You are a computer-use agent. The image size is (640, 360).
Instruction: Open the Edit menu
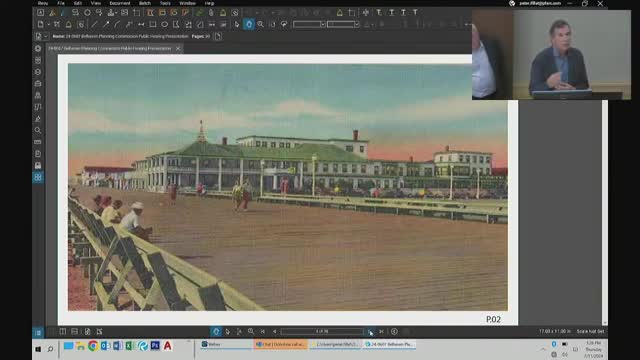tap(78, 3)
